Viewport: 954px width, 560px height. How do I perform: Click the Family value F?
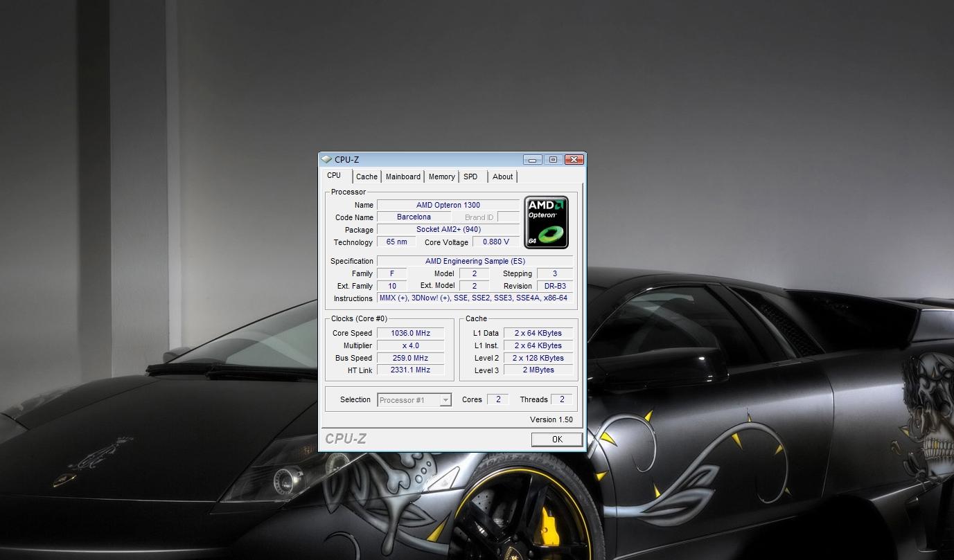(x=392, y=273)
